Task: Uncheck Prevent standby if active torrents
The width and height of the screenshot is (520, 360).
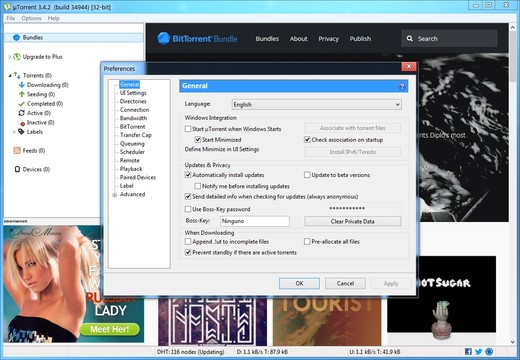Action: [188, 252]
